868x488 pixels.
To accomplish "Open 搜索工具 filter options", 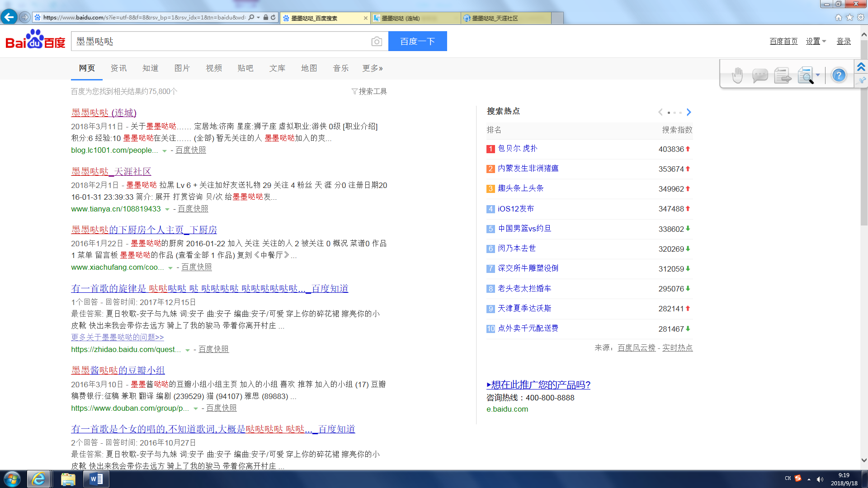I will (369, 92).
